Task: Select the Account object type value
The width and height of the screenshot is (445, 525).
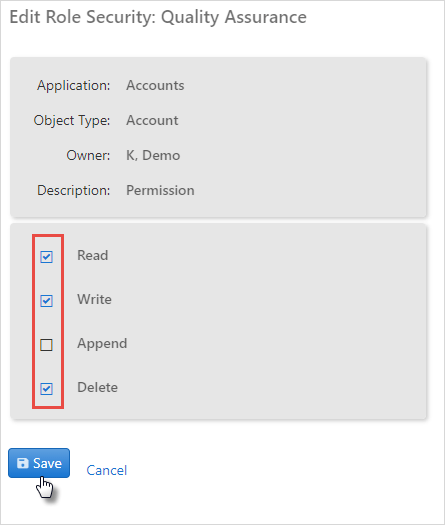Action: [152, 120]
